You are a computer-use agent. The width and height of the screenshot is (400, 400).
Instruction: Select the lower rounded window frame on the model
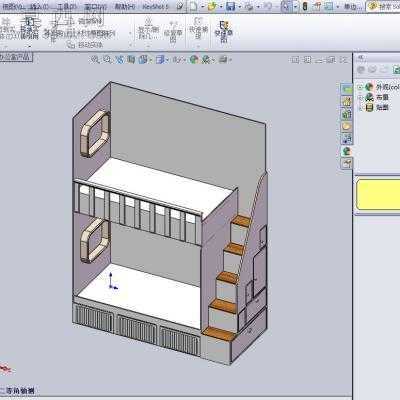pyautogui.click(x=95, y=240)
